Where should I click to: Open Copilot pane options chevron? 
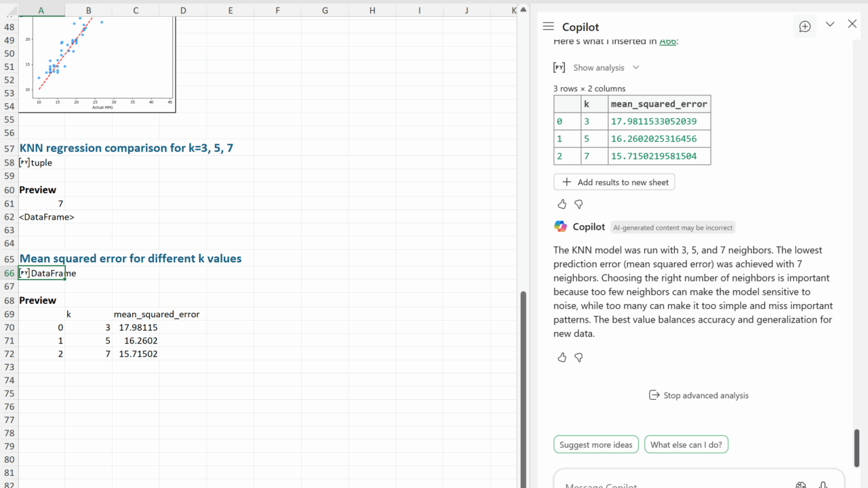pos(829,24)
